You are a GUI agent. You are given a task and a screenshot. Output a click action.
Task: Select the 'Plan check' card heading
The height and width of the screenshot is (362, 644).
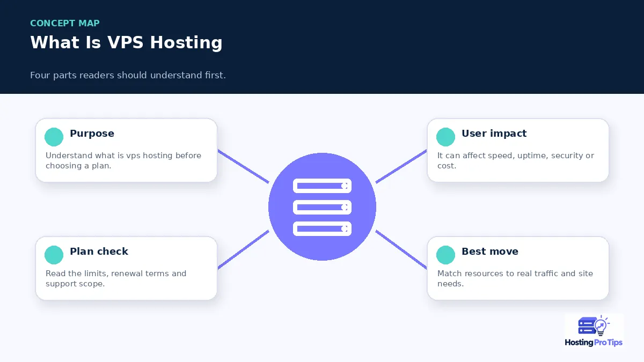pos(99,252)
